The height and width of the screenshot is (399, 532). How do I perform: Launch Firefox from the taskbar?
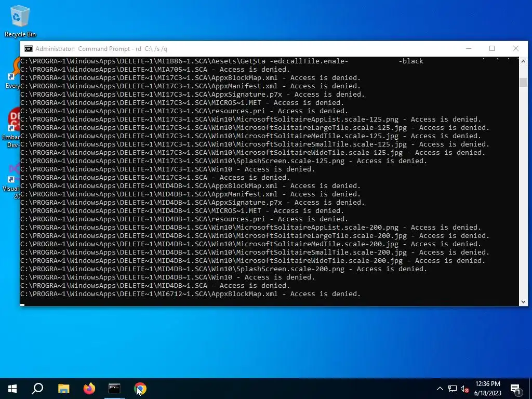tap(89, 389)
